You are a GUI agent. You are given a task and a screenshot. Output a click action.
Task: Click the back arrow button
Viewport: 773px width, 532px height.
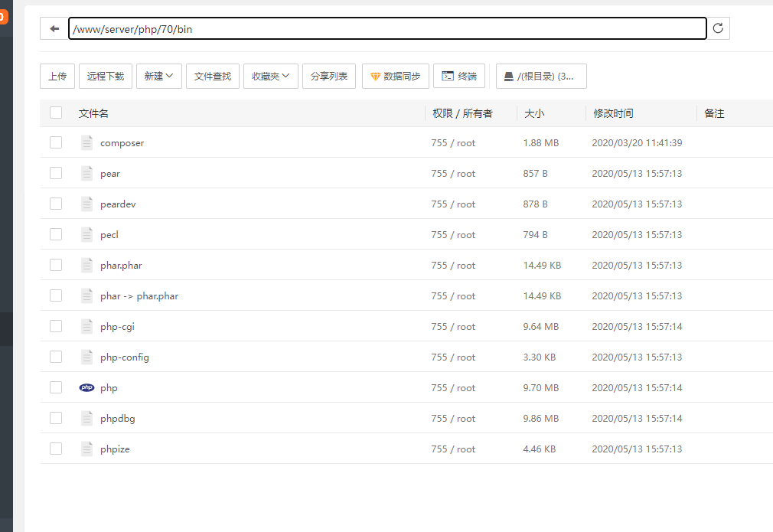54,28
